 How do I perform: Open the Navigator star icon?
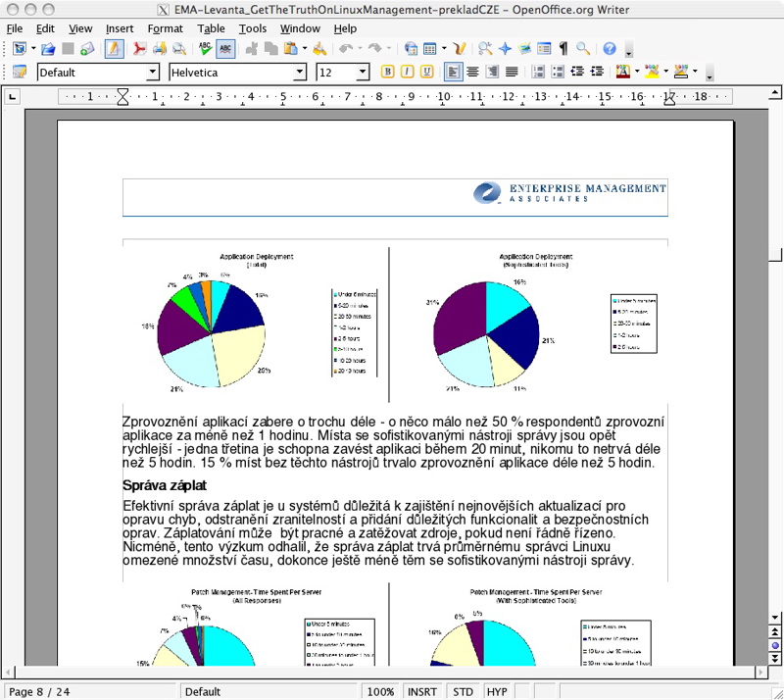pyautogui.click(x=505, y=49)
